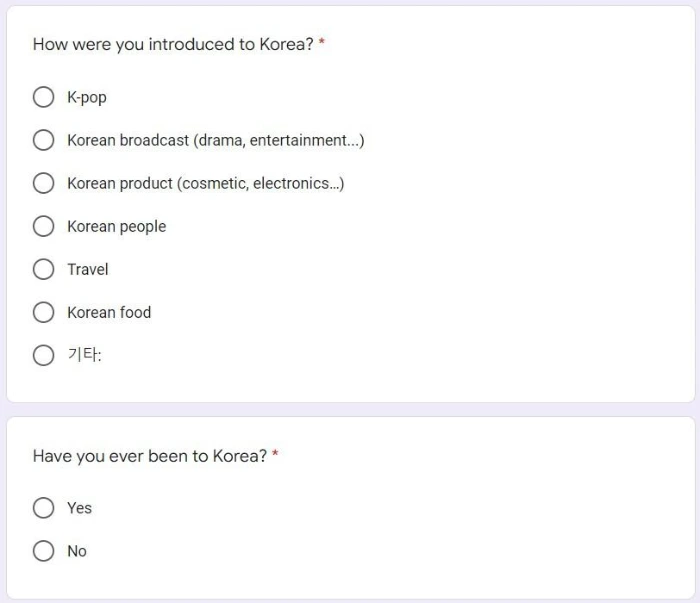Click the Korean broadcast label text
This screenshot has width=700, height=603.
pos(216,140)
